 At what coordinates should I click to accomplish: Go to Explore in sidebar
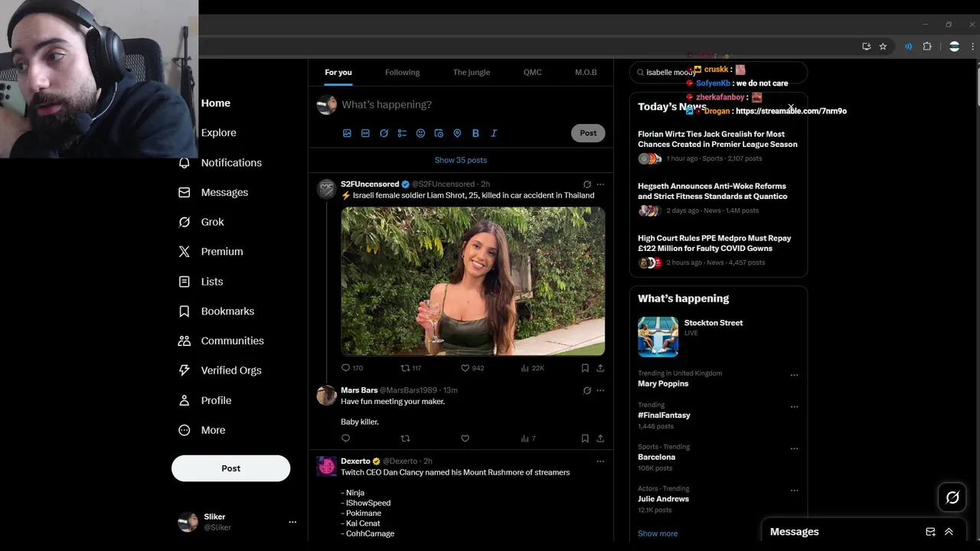tap(218, 132)
